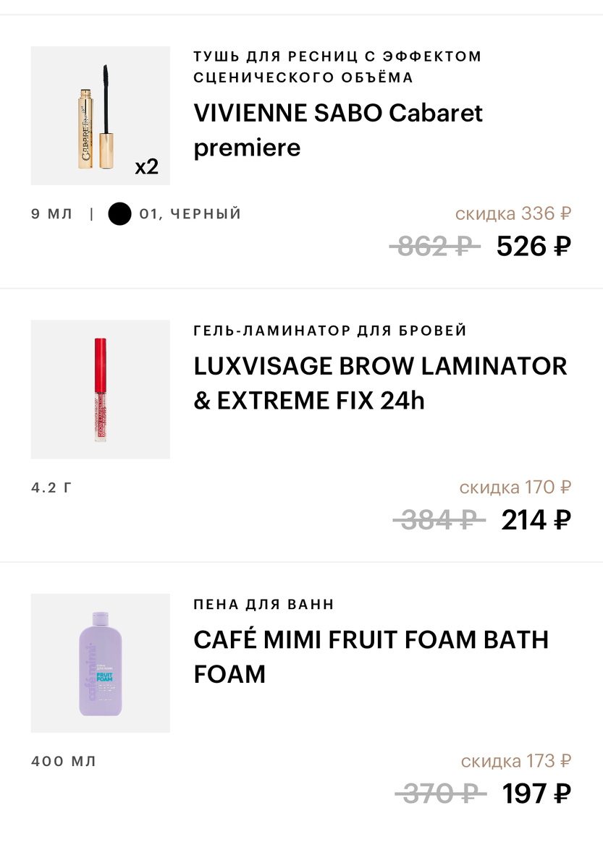
Task: Click the 526 ₽ mascara price
Action: pyautogui.click(x=534, y=247)
